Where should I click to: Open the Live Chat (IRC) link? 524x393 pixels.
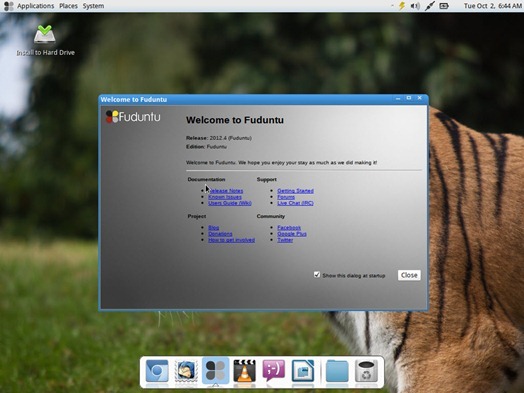295,203
